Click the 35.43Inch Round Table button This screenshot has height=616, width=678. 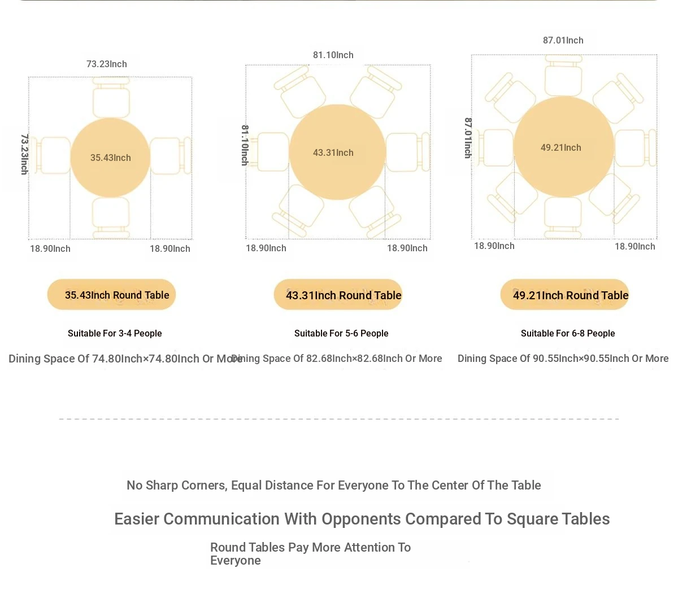point(111,295)
